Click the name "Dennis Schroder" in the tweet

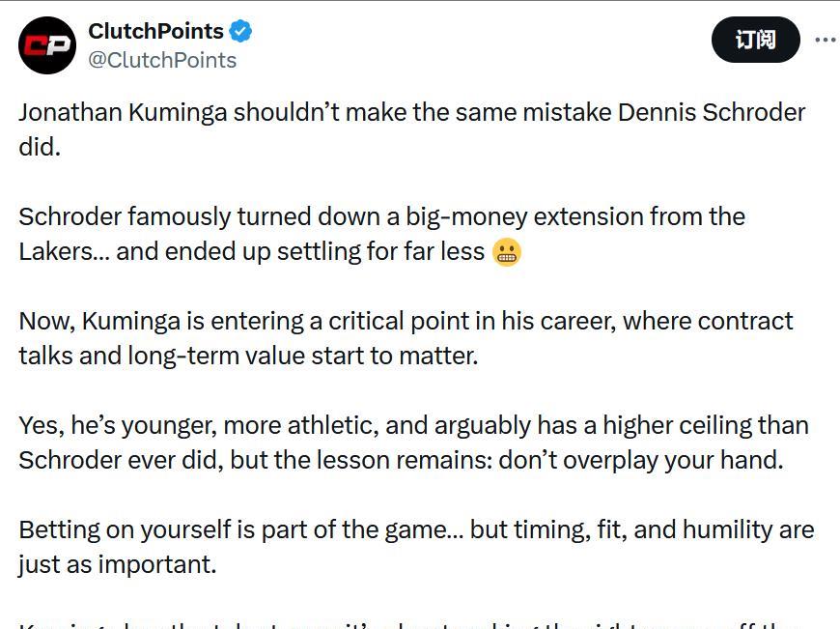(x=712, y=112)
